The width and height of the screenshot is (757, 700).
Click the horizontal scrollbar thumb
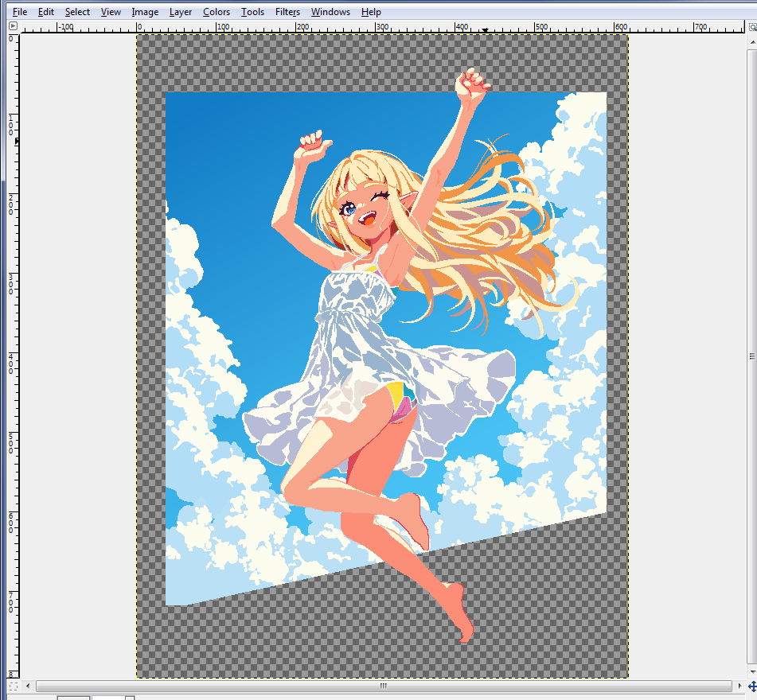383,686
